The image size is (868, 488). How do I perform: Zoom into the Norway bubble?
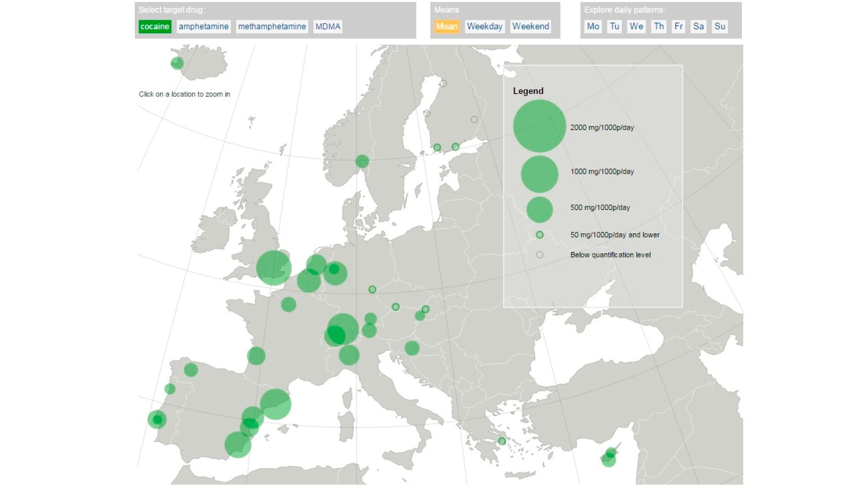362,161
